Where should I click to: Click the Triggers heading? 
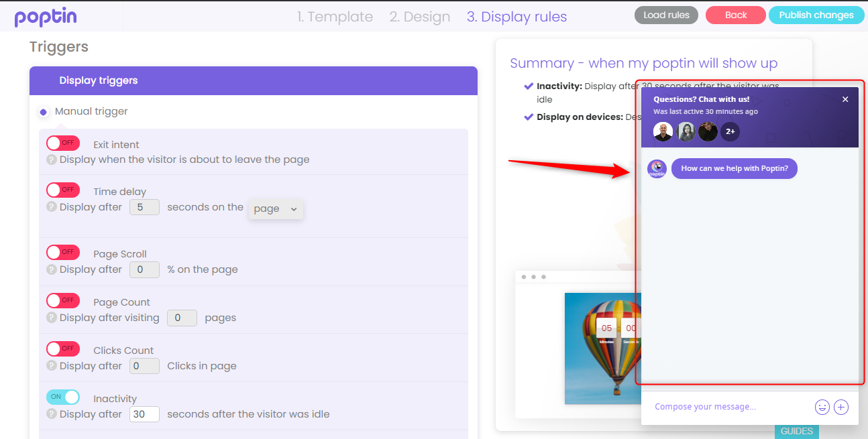click(59, 47)
